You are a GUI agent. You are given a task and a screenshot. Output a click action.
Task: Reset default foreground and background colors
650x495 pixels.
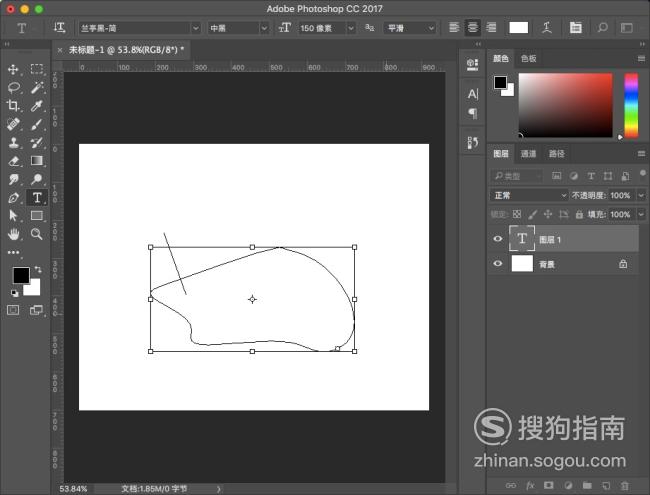[x=15, y=293]
